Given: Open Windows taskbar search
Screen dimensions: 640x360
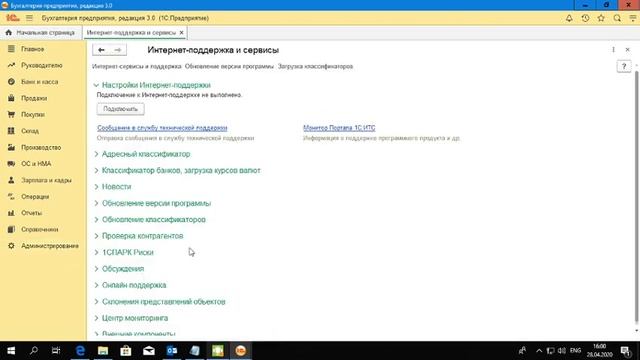Looking at the screenshot, I should click(x=34, y=351).
